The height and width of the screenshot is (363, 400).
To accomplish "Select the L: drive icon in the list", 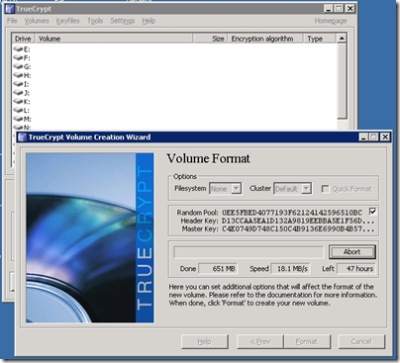I will coord(18,110).
